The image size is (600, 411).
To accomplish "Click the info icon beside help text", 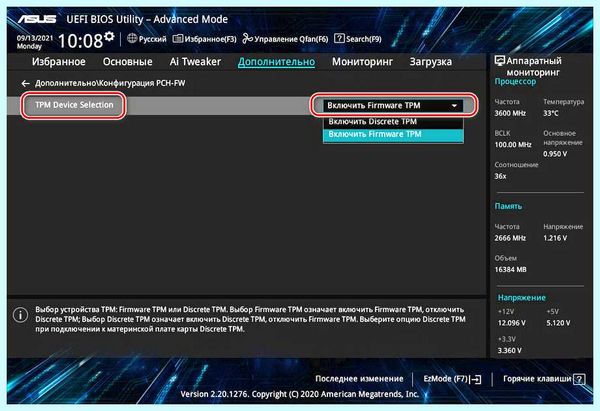I will pos(20,315).
